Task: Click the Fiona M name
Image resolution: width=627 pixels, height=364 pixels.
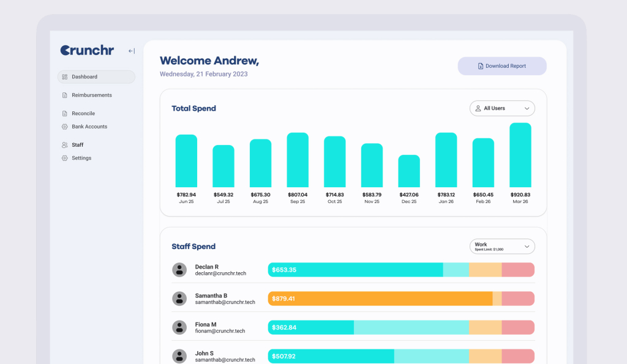Action: pyautogui.click(x=206, y=324)
